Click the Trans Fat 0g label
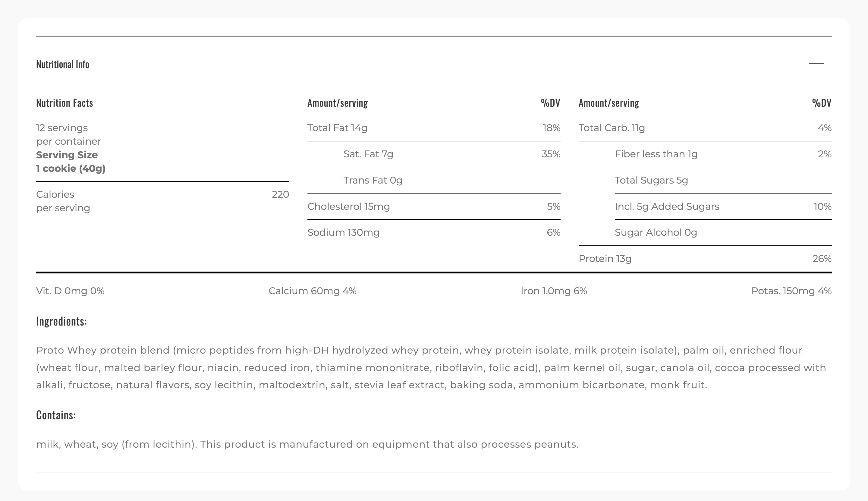 coord(373,180)
